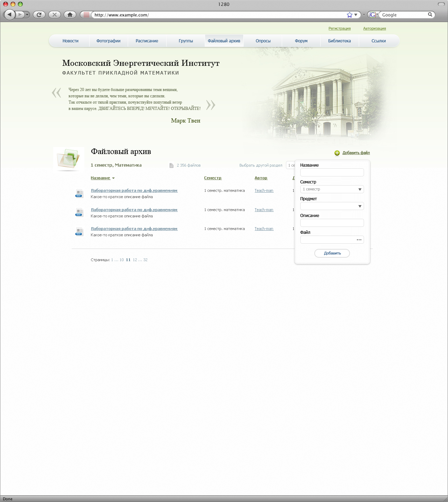Run search with the magnifier icon
The image size is (448, 502).
[x=430, y=15]
